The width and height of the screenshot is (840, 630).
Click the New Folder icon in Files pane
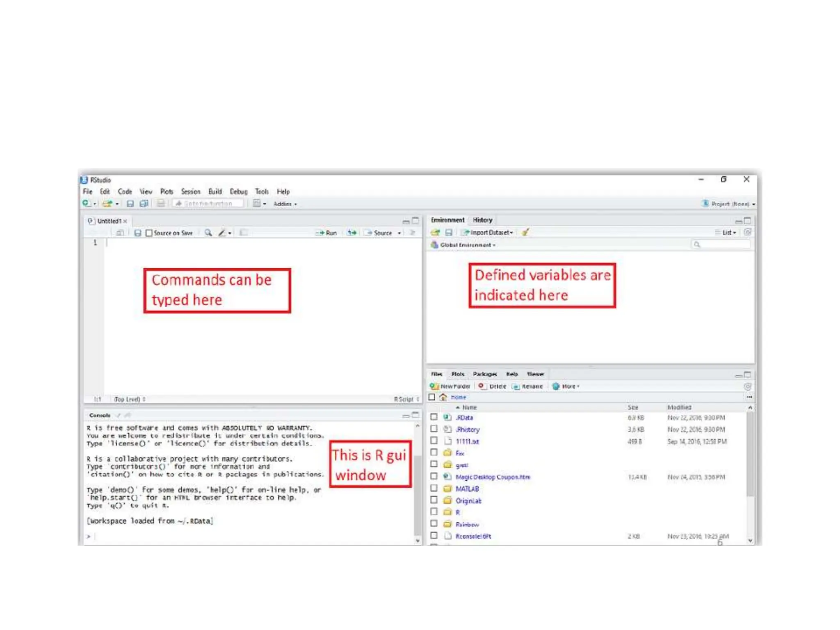(434, 386)
